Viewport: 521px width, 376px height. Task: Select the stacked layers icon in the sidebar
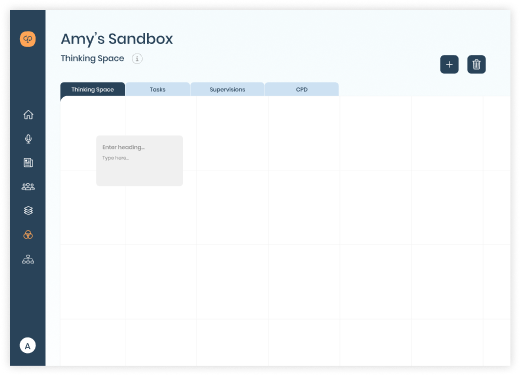coord(28,211)
